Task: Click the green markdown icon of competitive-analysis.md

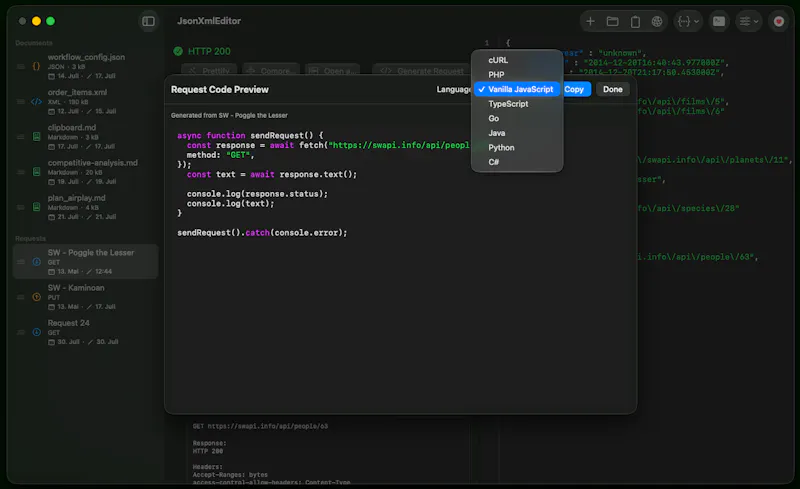Action: coord(36,172)
